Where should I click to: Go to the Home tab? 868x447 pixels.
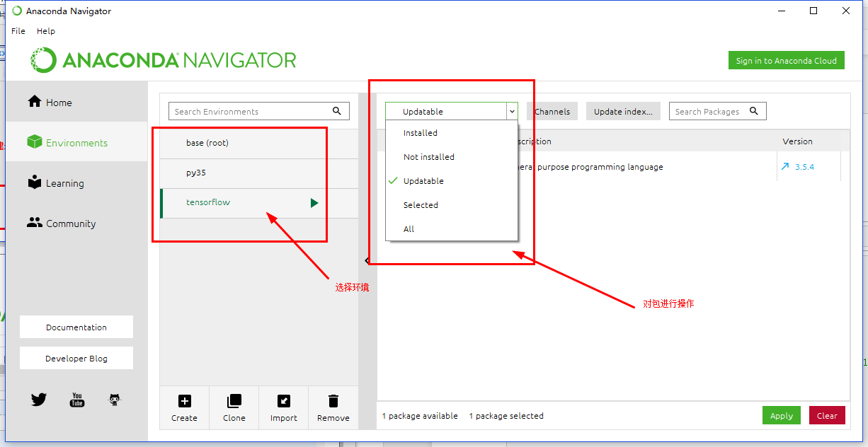(x=76, y=103)
